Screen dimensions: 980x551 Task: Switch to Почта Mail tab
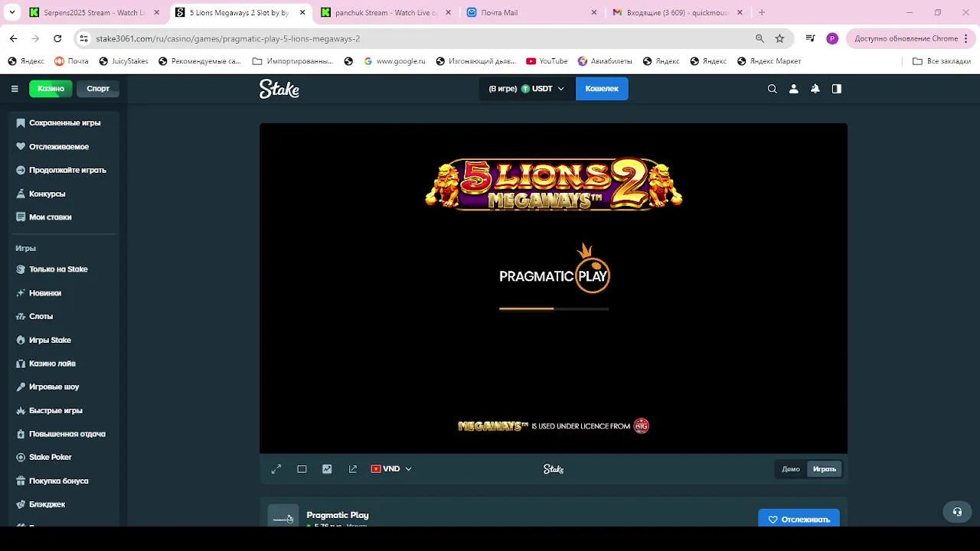tap(531, 12)
